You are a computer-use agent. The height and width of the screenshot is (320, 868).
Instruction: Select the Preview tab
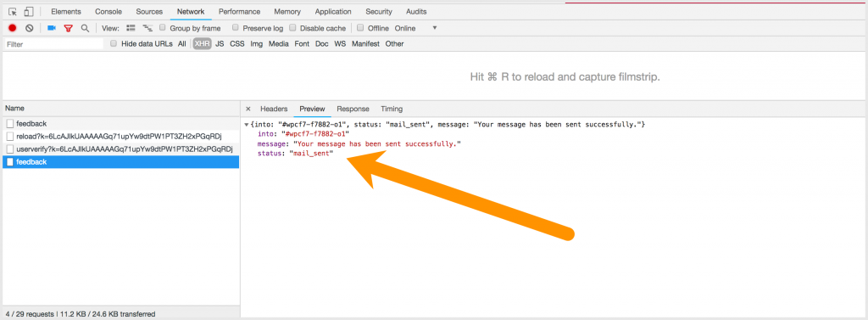(312, 109)
